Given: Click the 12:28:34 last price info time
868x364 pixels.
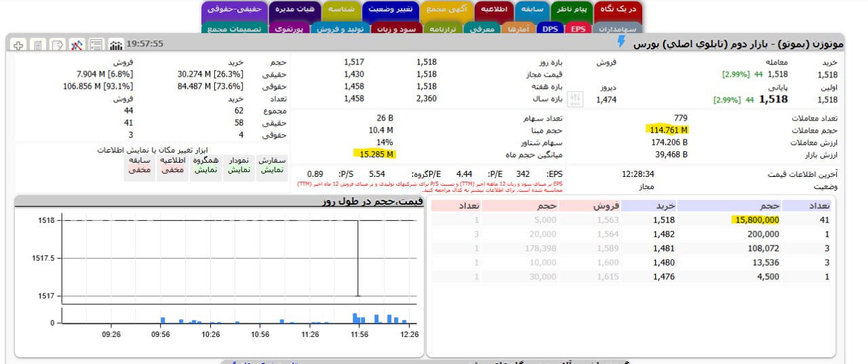Looking at the screenshot, I should tap(637, 174).
